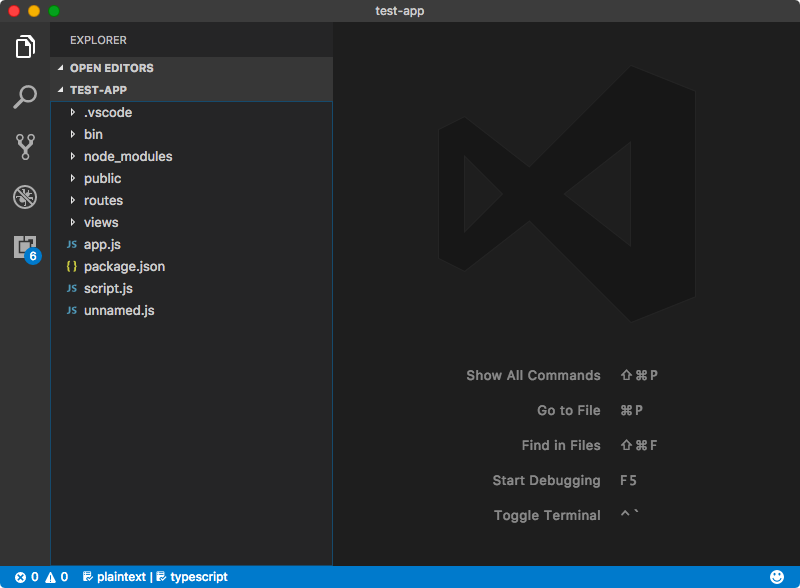
Task: Click the EXPLORER panel title
Action: (x=98, y=40)
